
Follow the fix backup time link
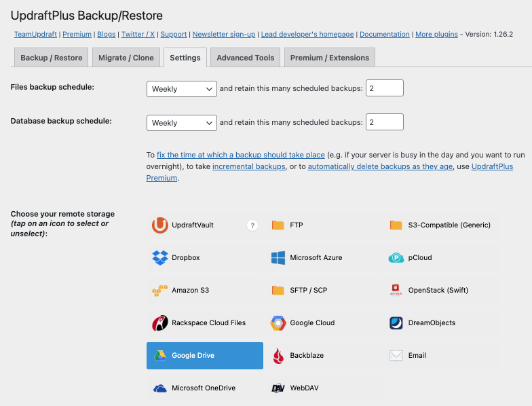(240, 155)
